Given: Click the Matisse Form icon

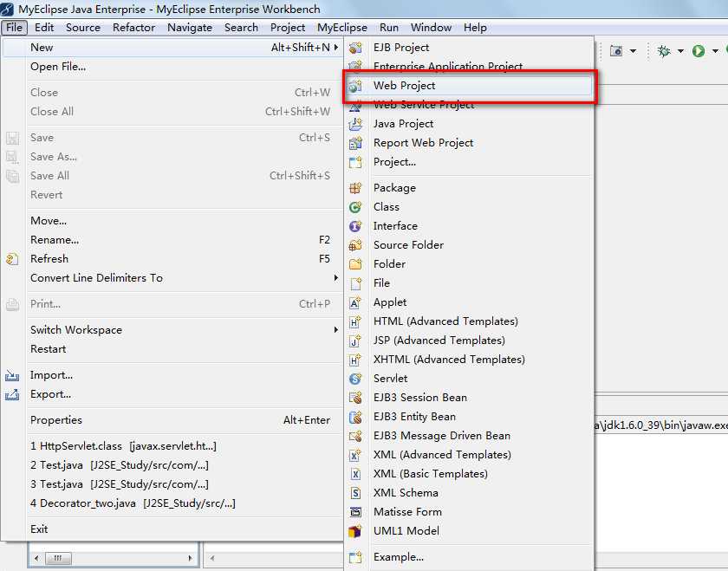Looking at the screenshot, I should [x=355, y=512].
